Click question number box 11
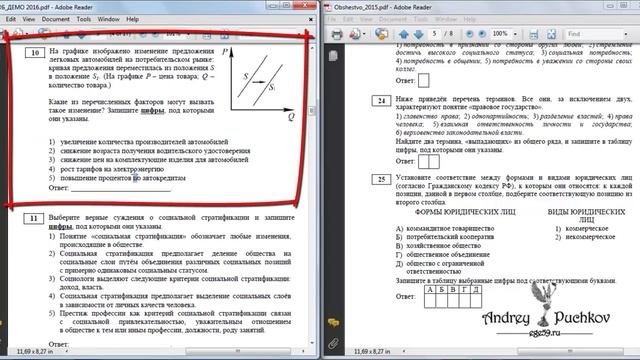The image size is (640, 360). pyautogui.click(x=33, y=218)
